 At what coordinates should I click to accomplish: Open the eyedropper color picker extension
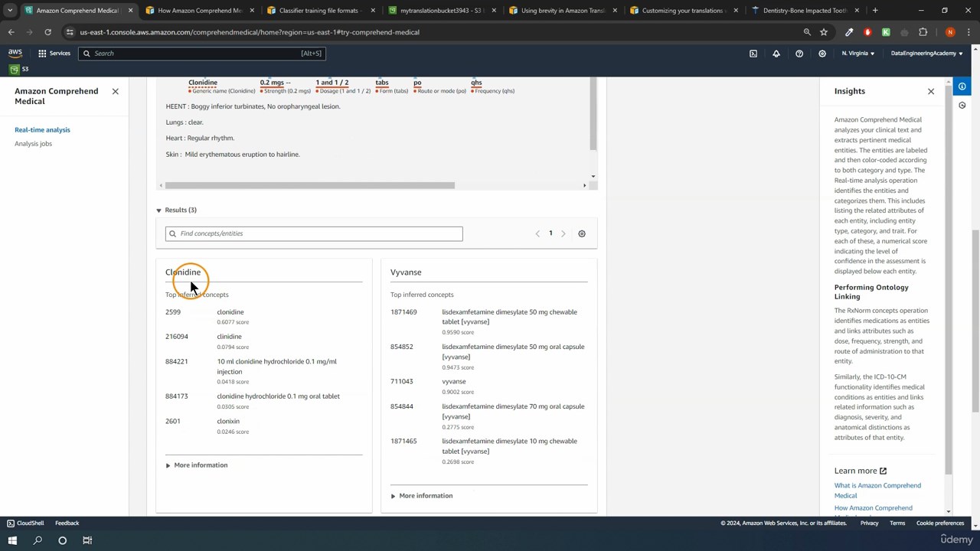[x=849, y=32]
